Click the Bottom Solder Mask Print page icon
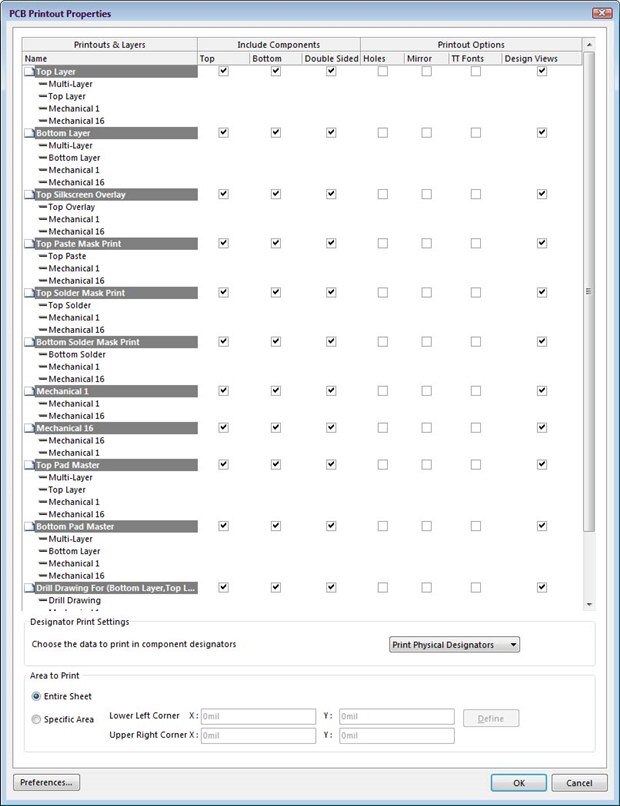620x806 pixels. click(29, 342)
